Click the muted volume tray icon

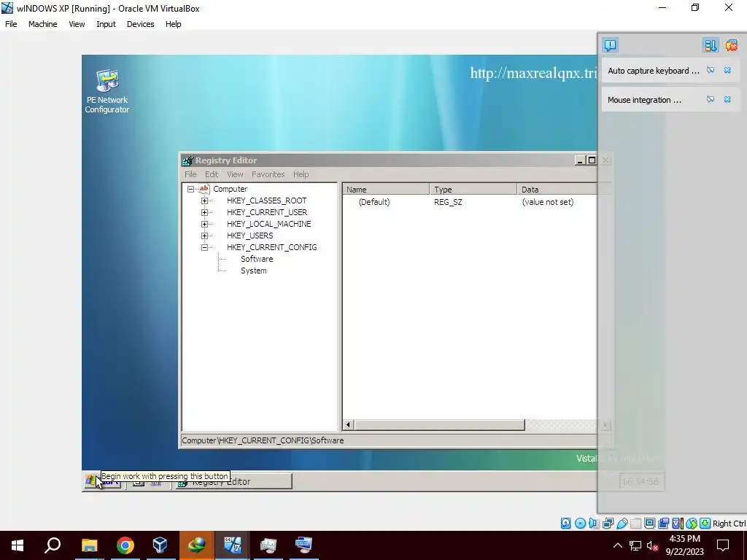pyautogui.click(x=652, y=545)
